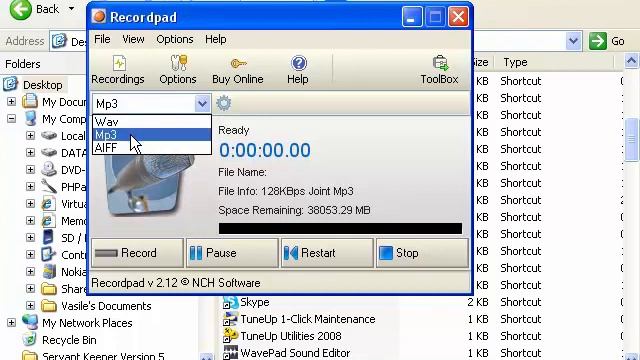This screenshot has height=360, width=640.
Task: Click the Skype shortcut icon
Action: pos(230,302)
